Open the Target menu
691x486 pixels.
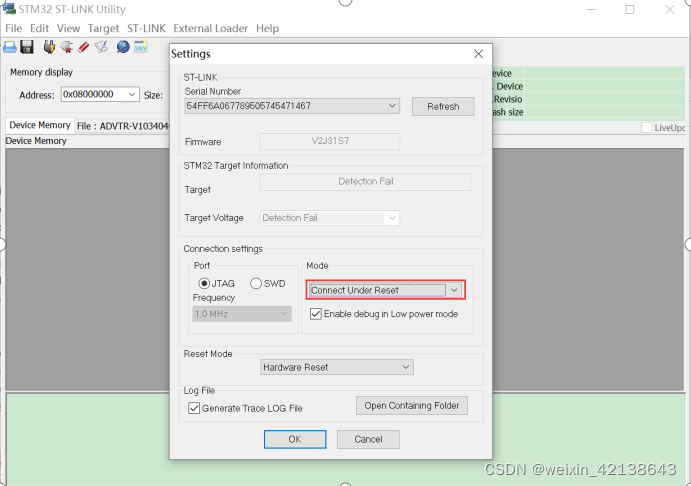pos(103,28)
